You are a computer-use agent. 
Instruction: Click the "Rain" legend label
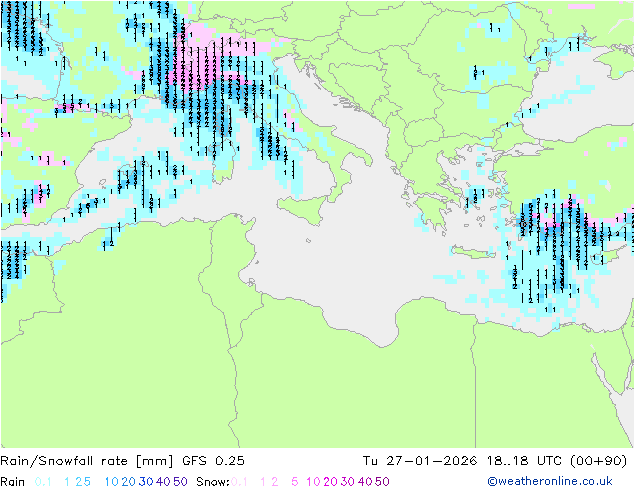point(13,482)
